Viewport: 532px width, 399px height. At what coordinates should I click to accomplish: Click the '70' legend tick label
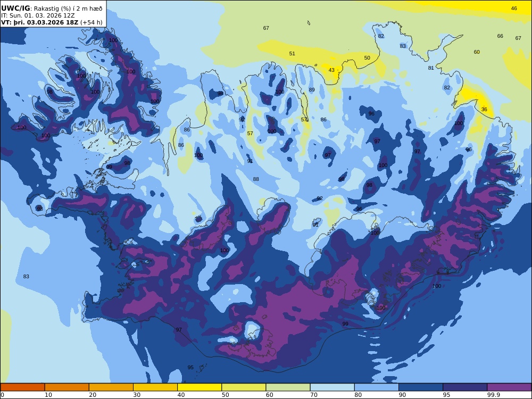pos(314,395)
